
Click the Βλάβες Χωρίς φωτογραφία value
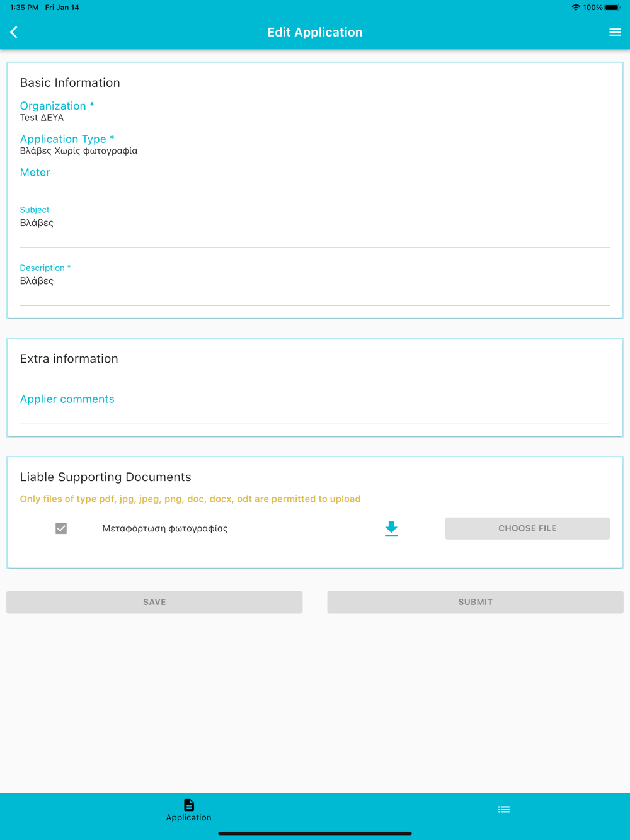point(79,151)
